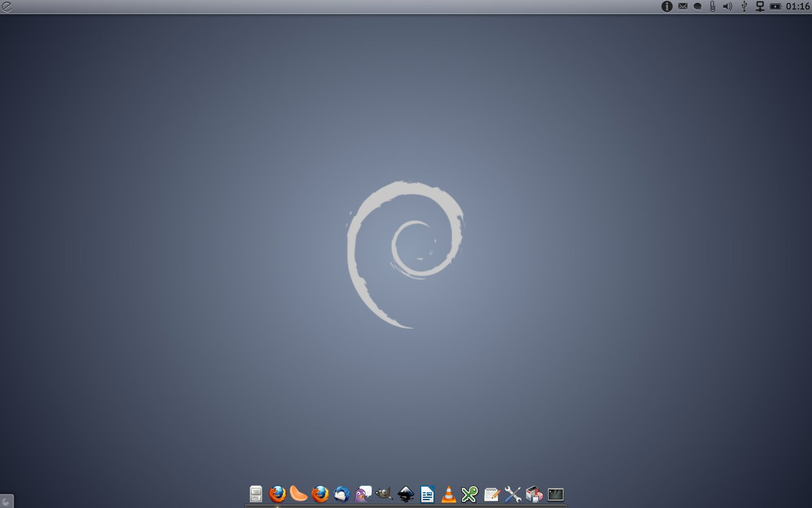812x508 pixels.
Task: Click the desktop toolbox icon in bottom-left corner
Action: [x=6, y=501]
